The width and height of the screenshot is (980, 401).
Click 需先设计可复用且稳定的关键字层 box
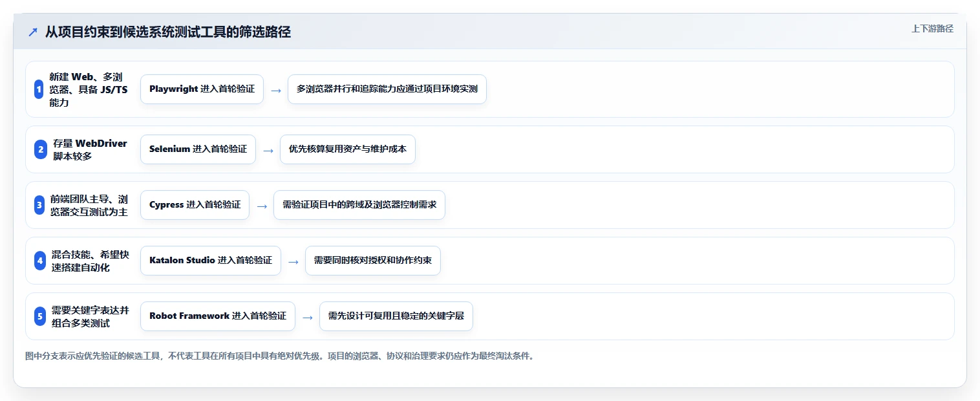(396, 316)
